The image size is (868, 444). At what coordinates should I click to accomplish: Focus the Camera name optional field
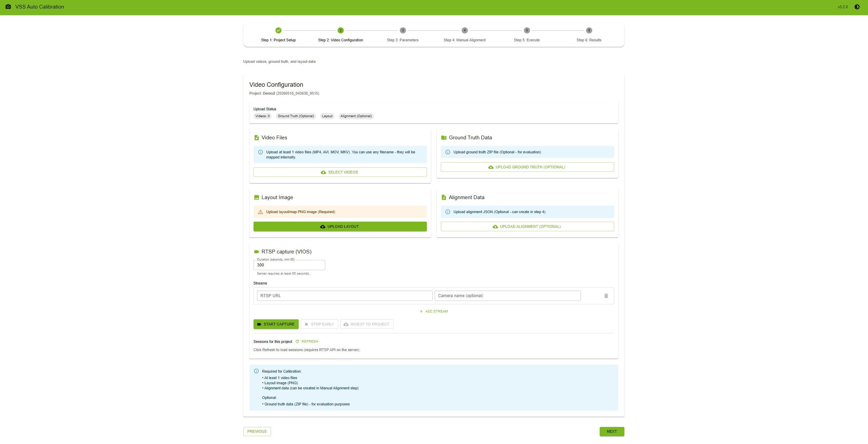508,296
